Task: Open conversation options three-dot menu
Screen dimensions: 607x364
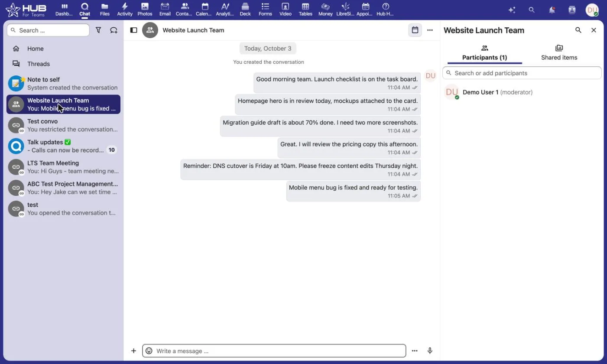Action: tap(430, 30)
